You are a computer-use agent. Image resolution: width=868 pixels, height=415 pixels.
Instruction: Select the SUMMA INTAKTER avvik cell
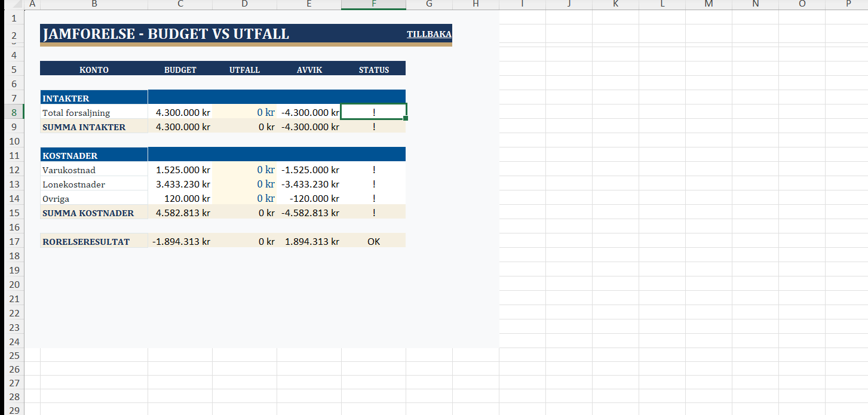(309, 127)
